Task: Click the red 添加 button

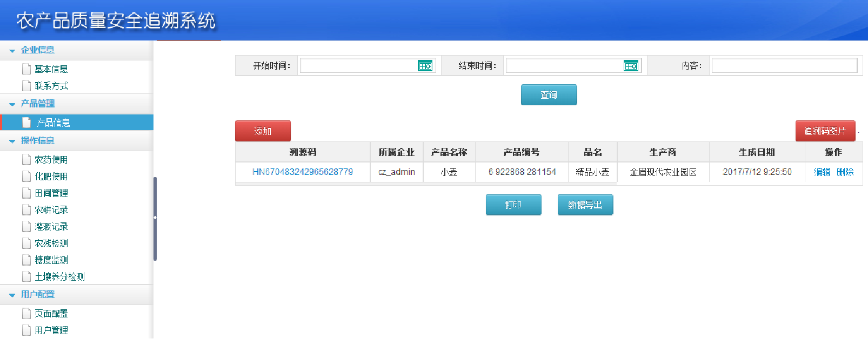Action: (263, 131)
